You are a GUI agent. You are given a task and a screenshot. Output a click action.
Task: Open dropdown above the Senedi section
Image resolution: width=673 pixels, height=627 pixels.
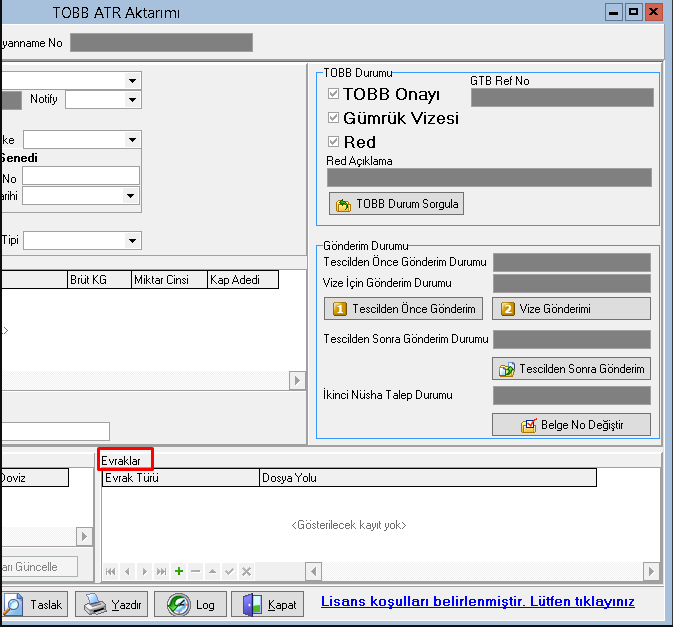click(x=132, y=139)
